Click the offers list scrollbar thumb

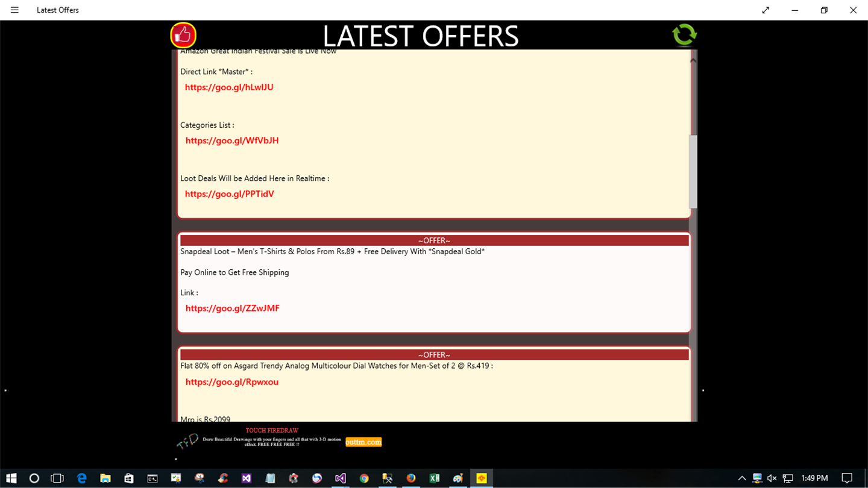[x=693, y=172]
